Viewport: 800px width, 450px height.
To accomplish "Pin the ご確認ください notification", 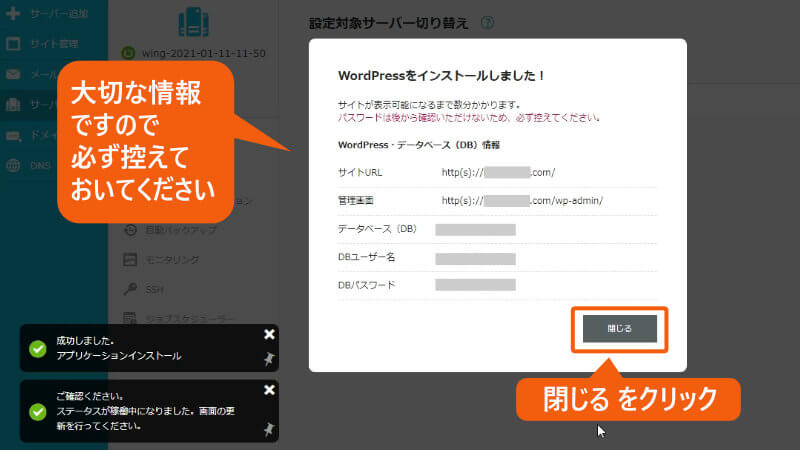I will pos(269,430).
